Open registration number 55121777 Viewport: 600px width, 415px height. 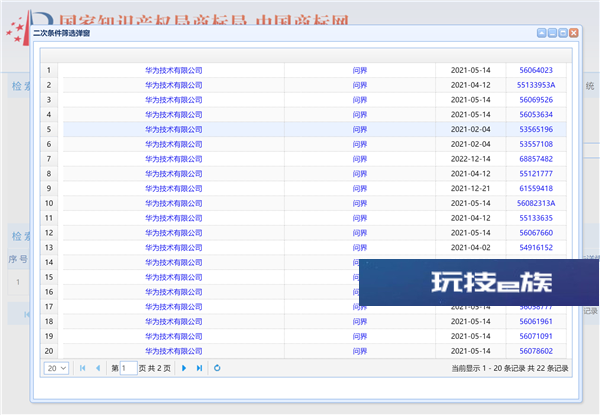pos(536,174)
